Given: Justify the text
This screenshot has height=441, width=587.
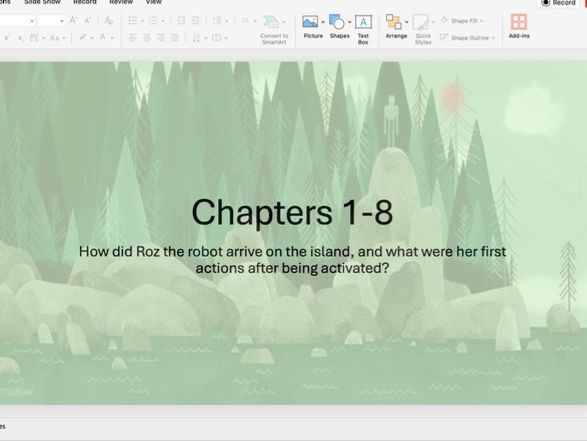Looking at the screenshot, I should [x=175, y=37].
